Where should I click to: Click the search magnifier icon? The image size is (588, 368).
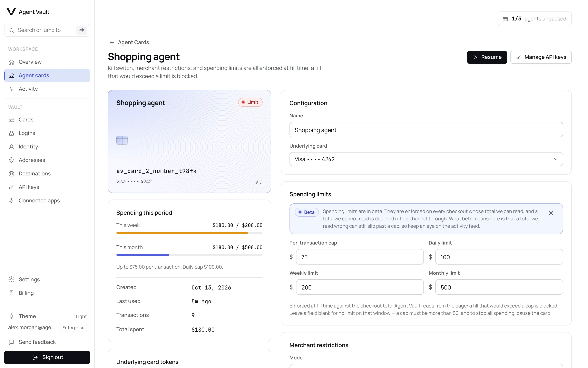(x=11, y=30)
